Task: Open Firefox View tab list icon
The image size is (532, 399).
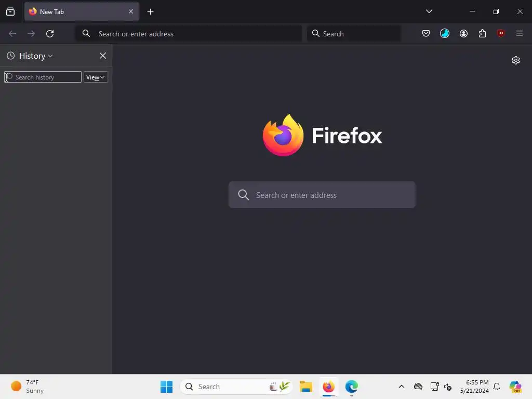Action: point(10,11)
